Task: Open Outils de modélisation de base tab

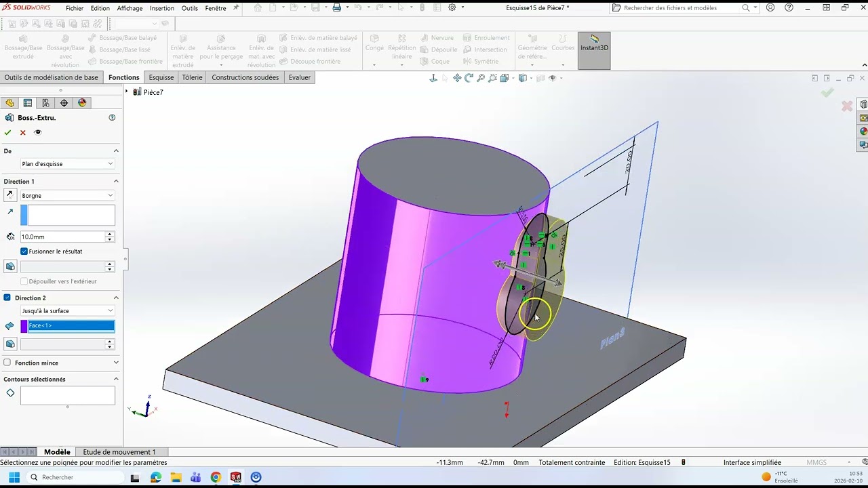Action: [x=52, y=77]
